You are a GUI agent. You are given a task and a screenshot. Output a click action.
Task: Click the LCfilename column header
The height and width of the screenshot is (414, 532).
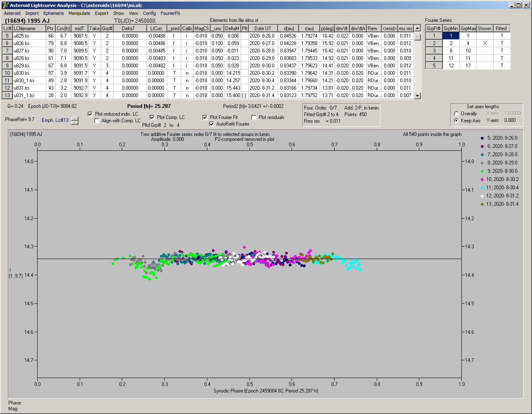click(x=29, y=29)
